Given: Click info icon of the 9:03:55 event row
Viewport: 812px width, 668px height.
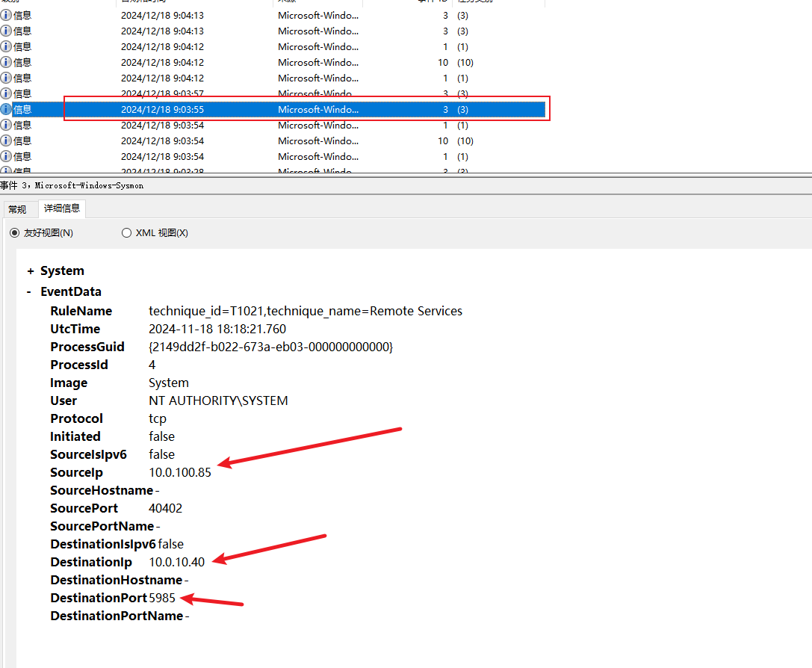Looking at the screenshot, I should pos(6,109).
